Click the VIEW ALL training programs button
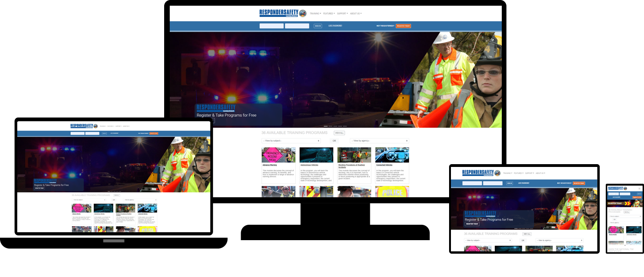The width and height of the screenshot is (644, 277). point(339,132)
